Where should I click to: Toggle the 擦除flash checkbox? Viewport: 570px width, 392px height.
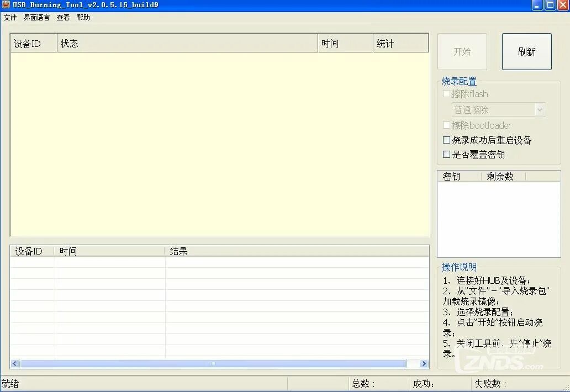click(446, 94)
